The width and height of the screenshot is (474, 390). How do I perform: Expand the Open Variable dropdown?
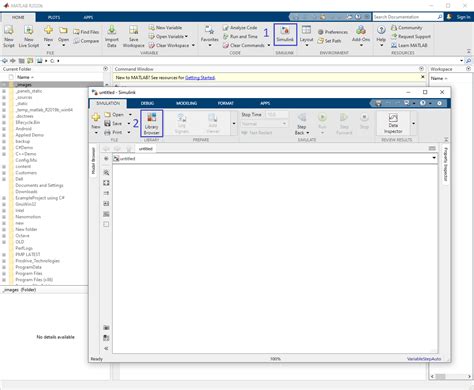[x=186, y=36]
